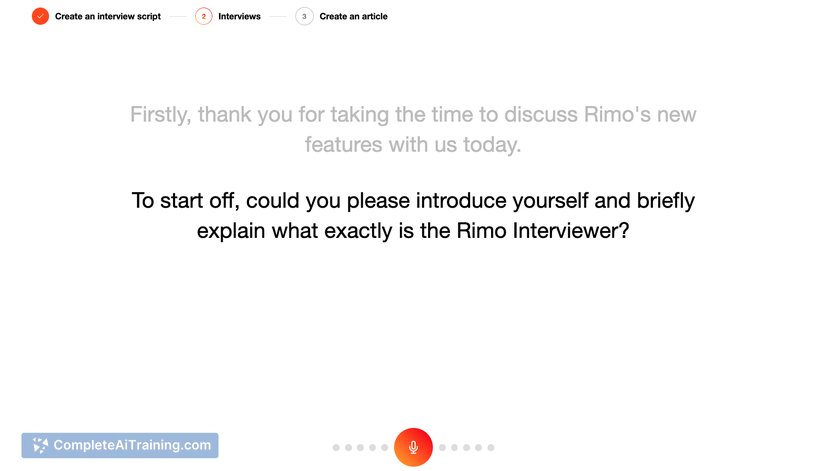Switch to the Interviews step label

(x=239, y=16)
